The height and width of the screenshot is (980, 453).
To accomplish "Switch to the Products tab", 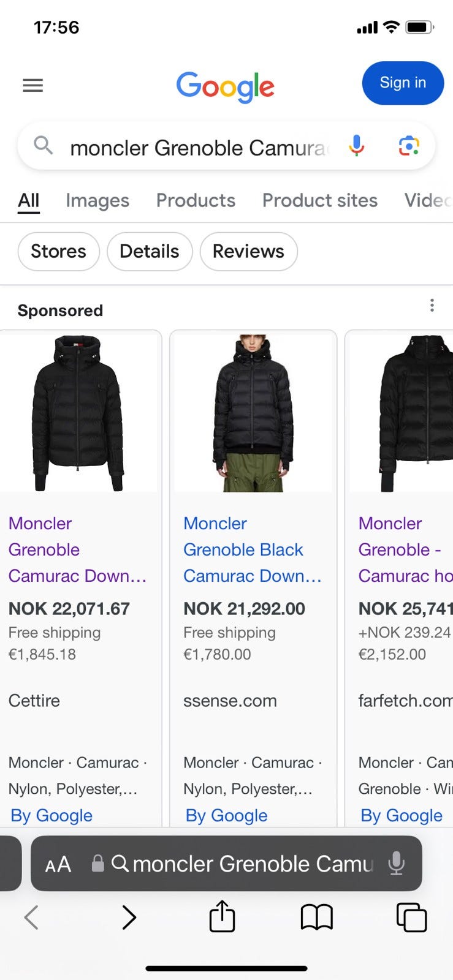I will [x=196, y=200].
